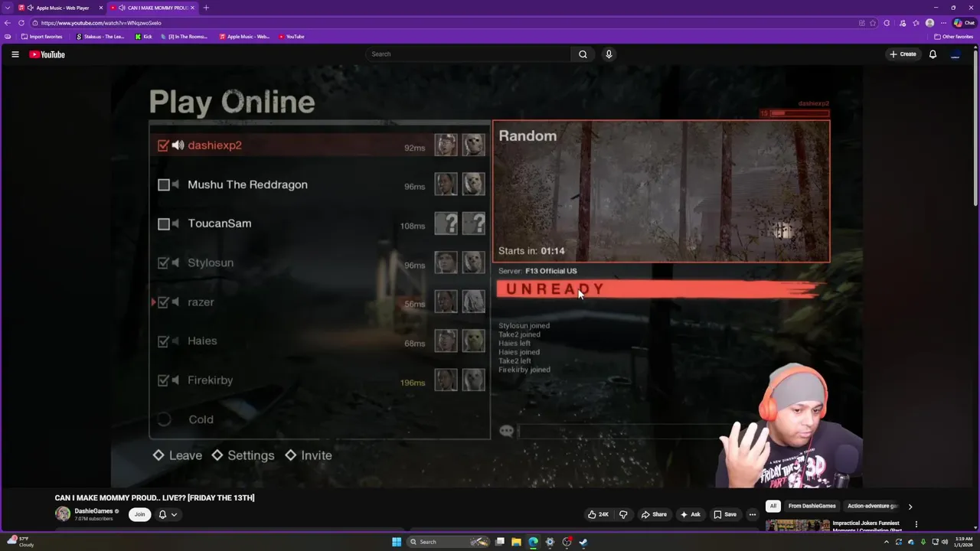The height and width of the screenshot is (551, 980).
Task: Expand the notification bell dropdown arrow
Action: pos(174,515)
